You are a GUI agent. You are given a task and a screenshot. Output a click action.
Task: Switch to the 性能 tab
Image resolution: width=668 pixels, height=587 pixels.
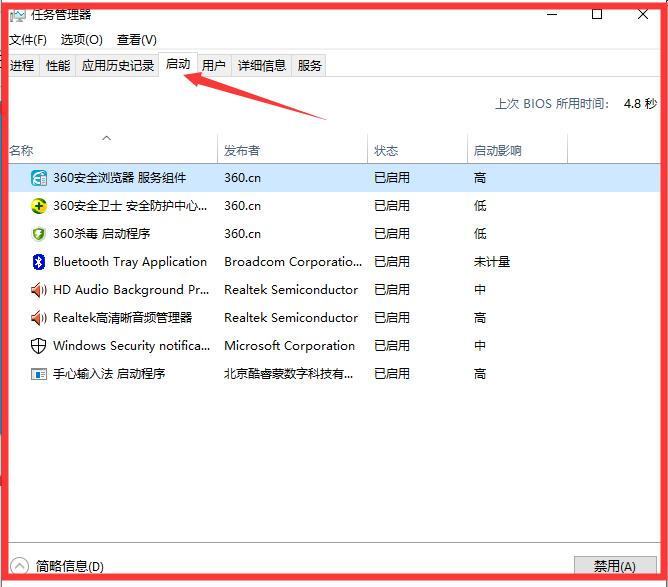tap(58, 66)
